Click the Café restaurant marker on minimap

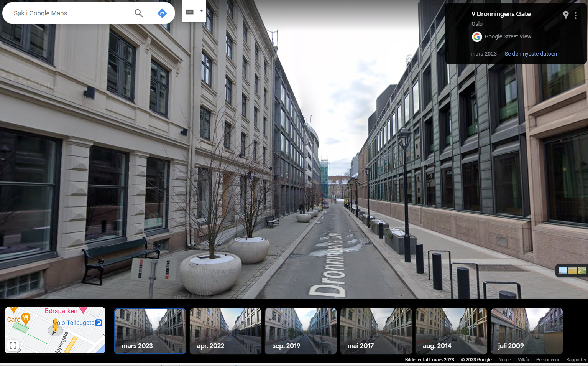click(x=26, y=318)
